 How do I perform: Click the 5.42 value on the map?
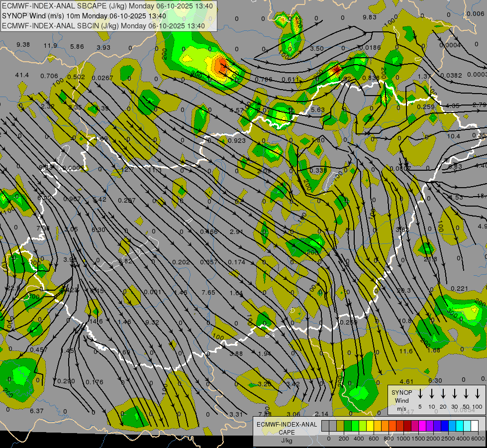point(99,199)
